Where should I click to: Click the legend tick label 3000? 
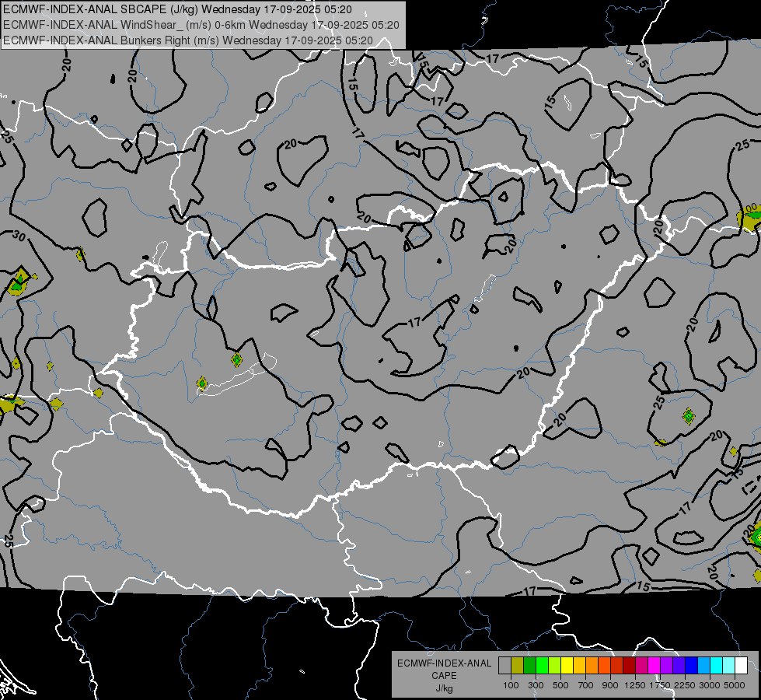pos(710,685)
